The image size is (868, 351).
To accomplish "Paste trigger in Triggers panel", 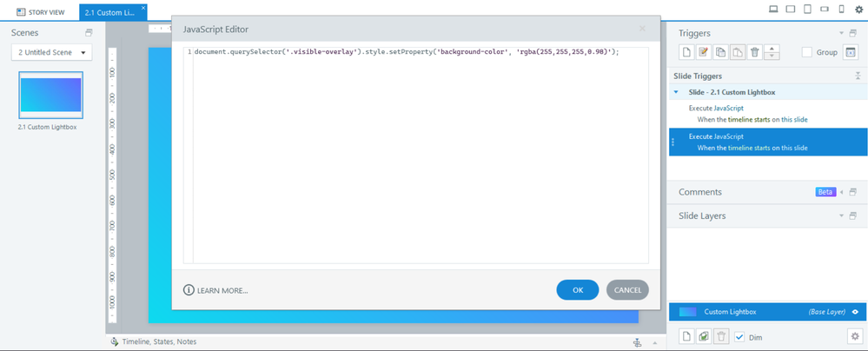I will click(x=738, y=52).
